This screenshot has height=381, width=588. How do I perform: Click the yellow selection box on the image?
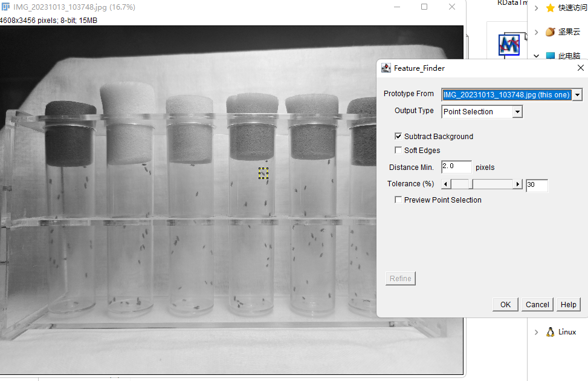point(263,174)
